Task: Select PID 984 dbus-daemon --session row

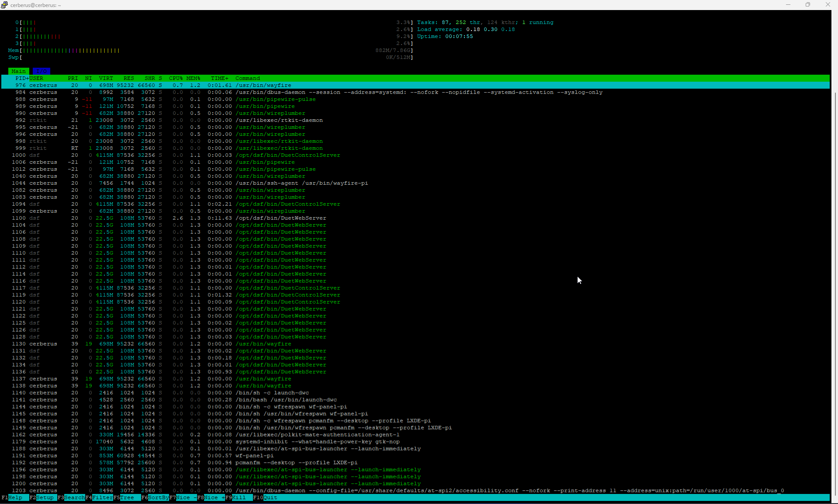Action: pyautogui.click(x=415, y=92)
